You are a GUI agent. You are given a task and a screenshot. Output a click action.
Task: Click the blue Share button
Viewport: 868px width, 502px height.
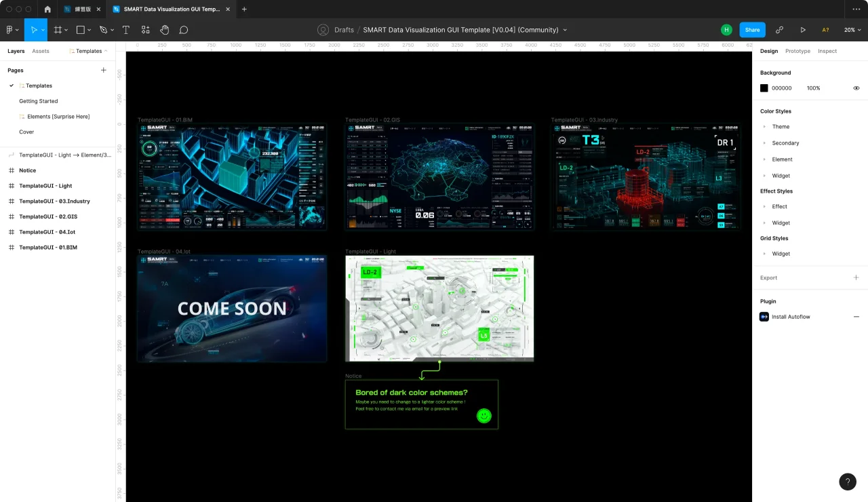coord(752,30)
